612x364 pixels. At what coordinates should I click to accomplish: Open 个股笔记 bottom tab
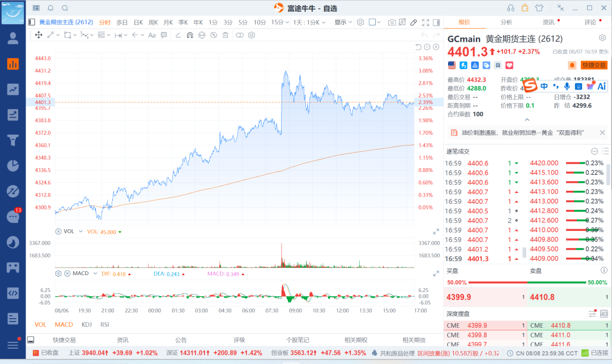(x=297, y=340)
